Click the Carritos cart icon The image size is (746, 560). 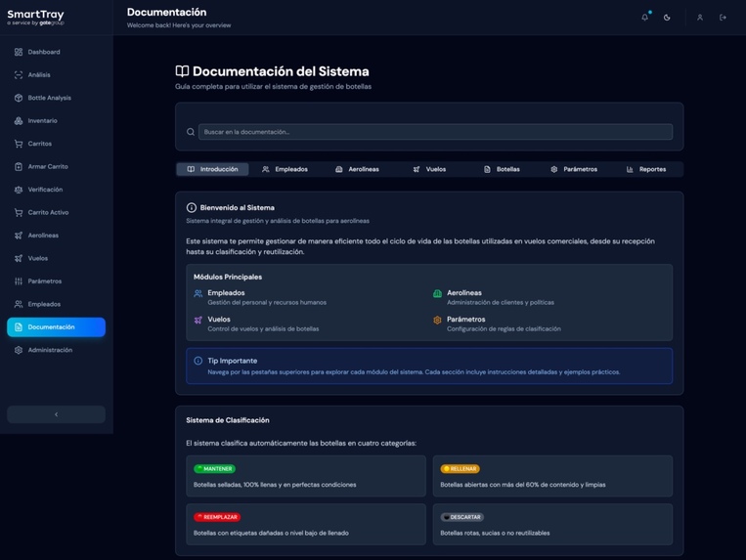tap(19, 144)
